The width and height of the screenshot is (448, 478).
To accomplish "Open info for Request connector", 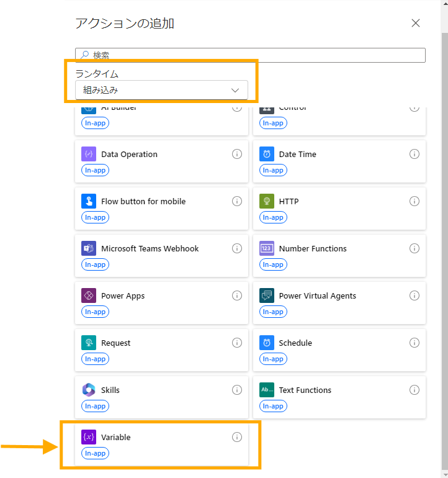I will point(237,343).
